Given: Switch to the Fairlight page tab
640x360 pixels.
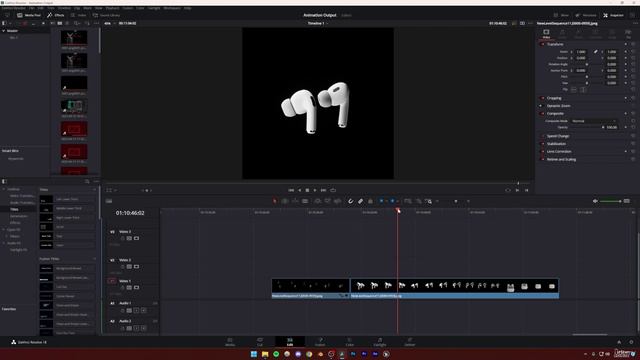Looking at the screenshot, I should click(380, 342).
